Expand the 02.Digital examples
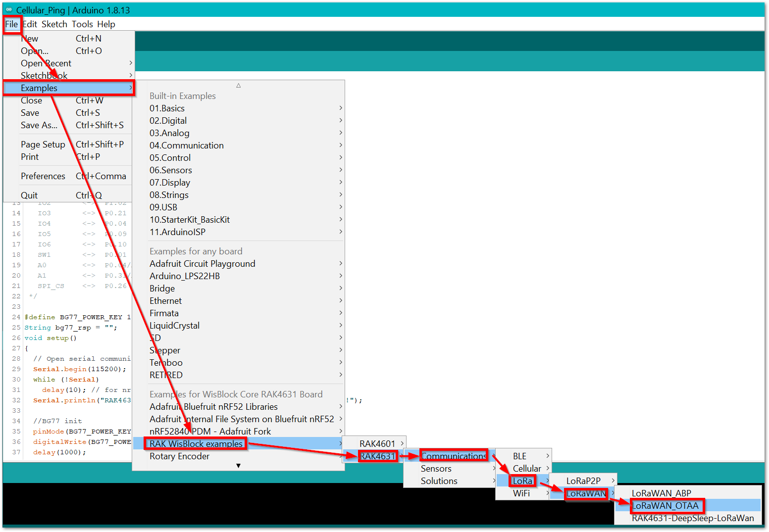Image resolution: width=769 pixels, height=532 pixels. coord(239,121)
